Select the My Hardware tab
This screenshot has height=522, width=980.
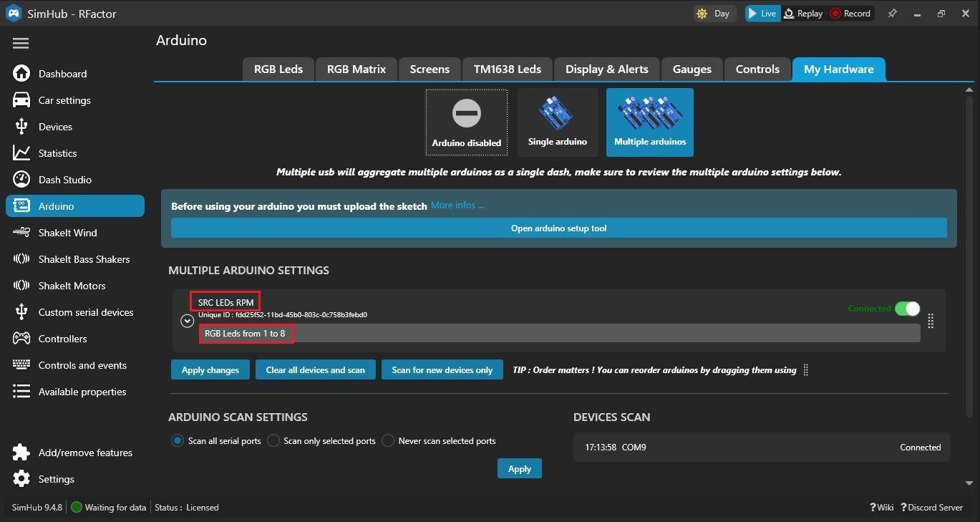point(839,69)
